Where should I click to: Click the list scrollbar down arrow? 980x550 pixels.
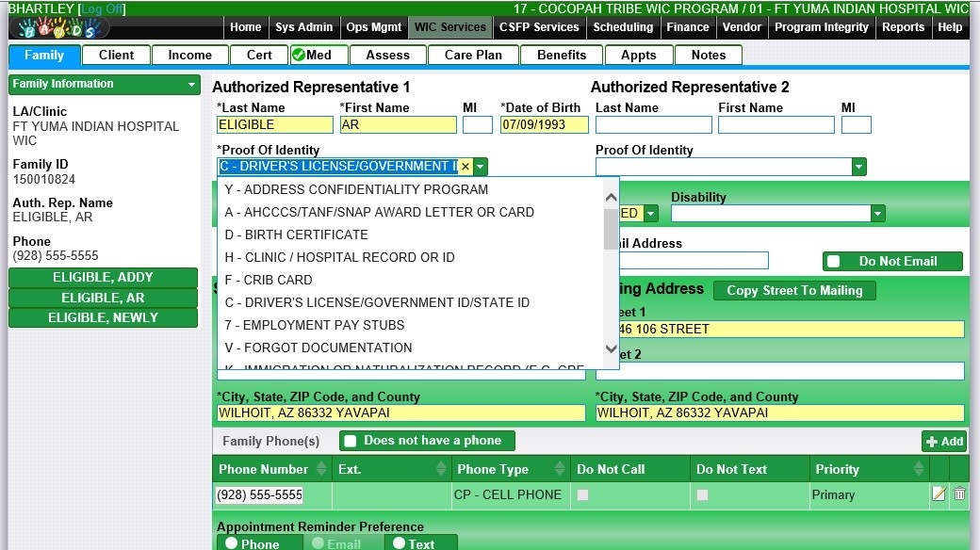(611, 349)
